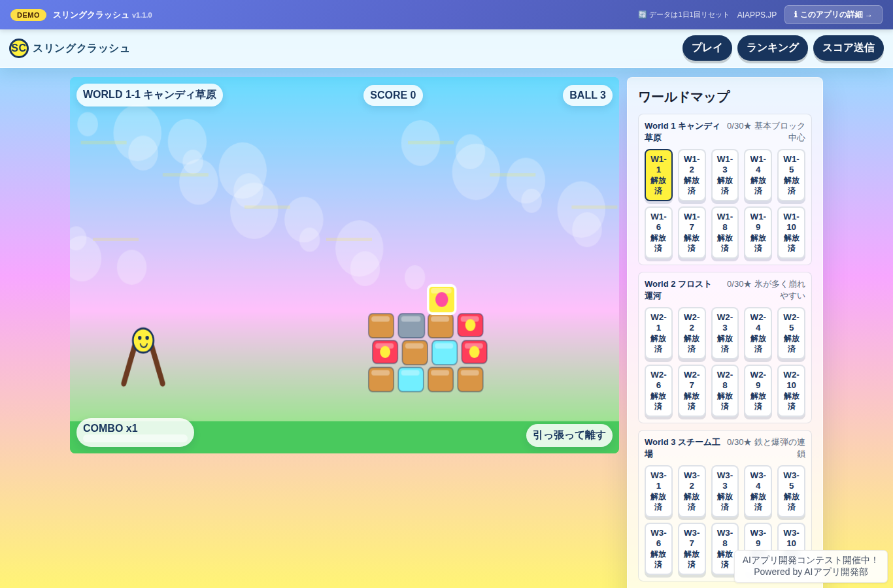
Task: Click the BALL 3 counter
Action: 588,95
